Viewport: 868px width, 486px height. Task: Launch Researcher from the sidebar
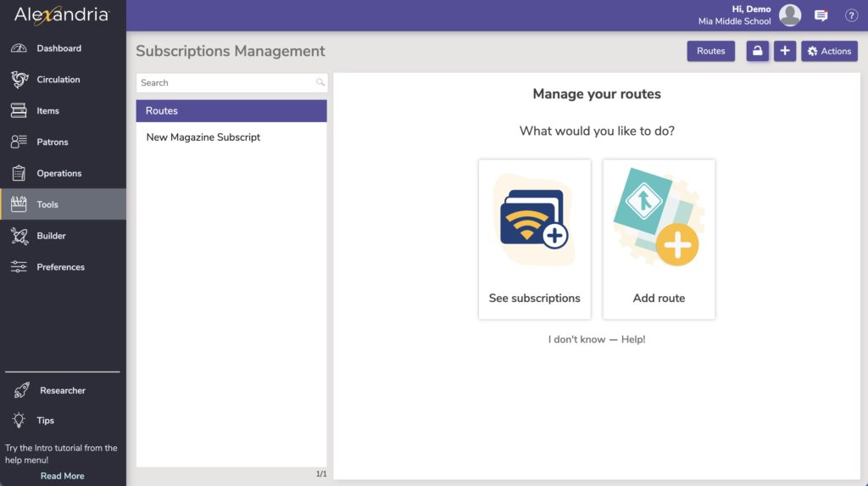62,390
